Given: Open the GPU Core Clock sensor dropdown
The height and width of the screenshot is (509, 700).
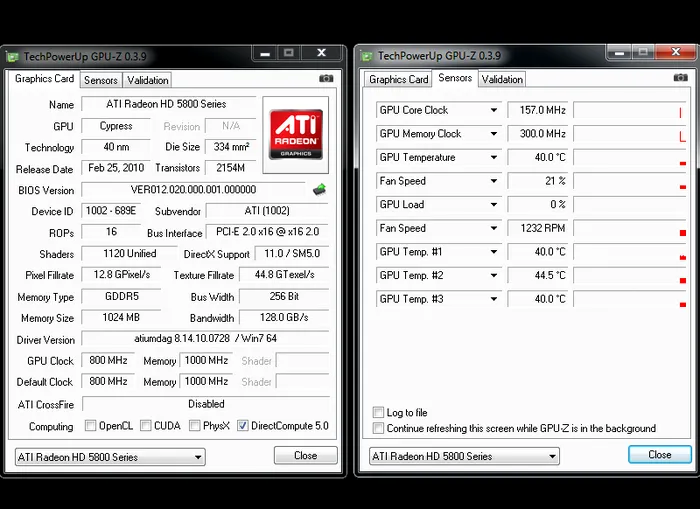Looking at the screenshot, I should tap(494, 110).
